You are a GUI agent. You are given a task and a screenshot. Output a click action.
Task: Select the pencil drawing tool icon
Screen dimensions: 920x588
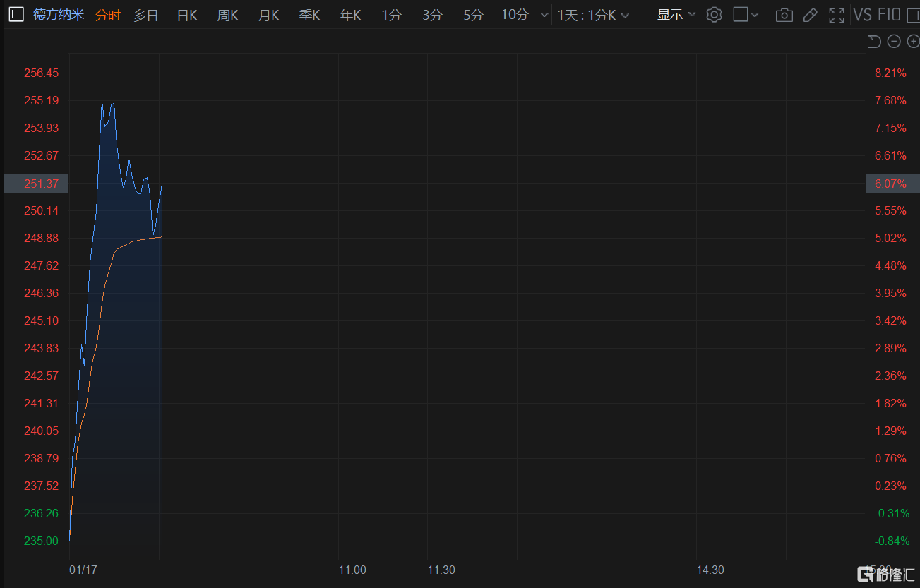pyautogui.click(x=811, y=15)
